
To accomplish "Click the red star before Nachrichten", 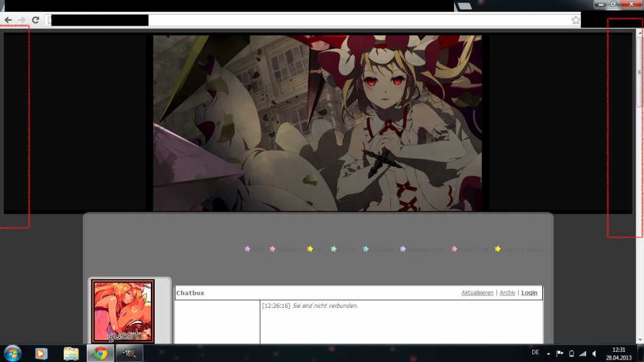I will [x=454, y=249].
